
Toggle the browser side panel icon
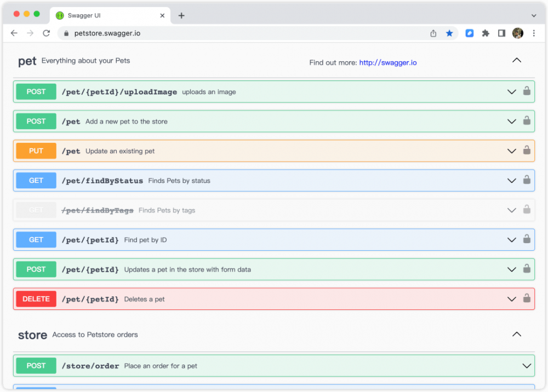501,33
